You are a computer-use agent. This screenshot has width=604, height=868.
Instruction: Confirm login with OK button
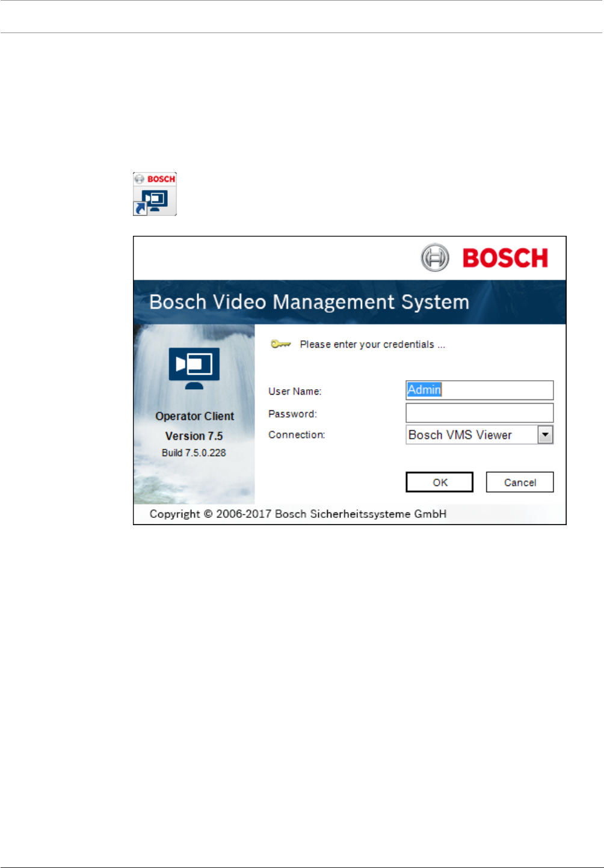[440, 482]
